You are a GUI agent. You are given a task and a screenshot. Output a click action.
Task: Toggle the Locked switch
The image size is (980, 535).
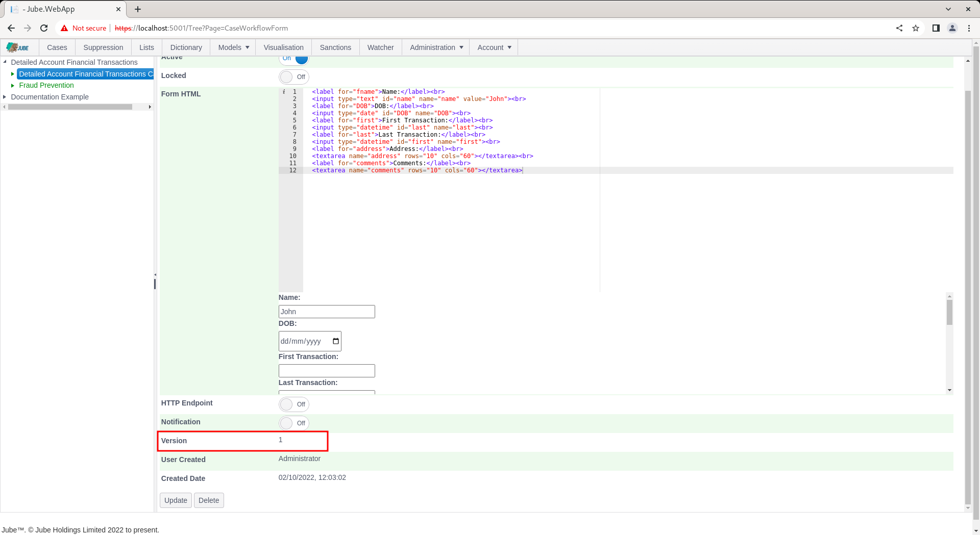click(x=294, y=77)
